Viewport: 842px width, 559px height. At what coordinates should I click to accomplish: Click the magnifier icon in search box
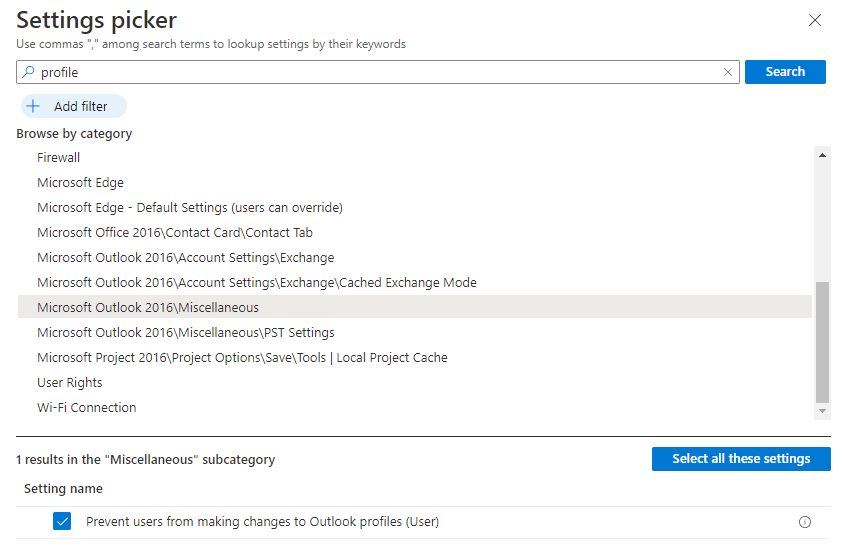(x=28, y=72)
